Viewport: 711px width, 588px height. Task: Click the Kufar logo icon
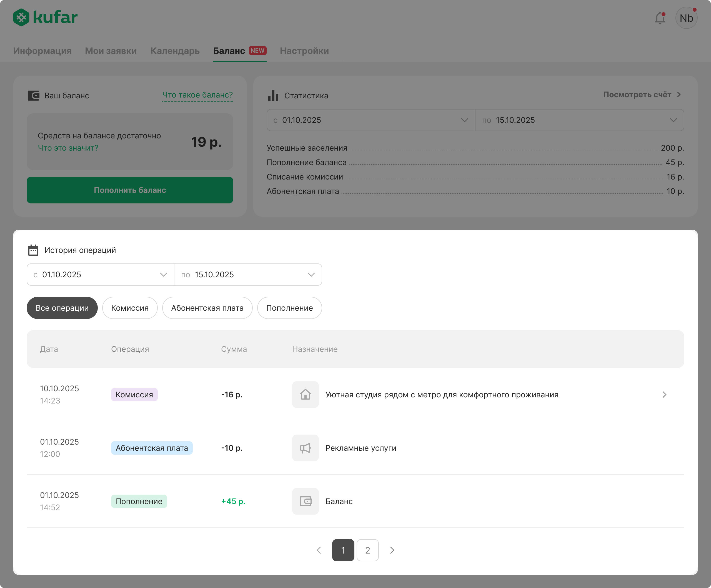point(21,17)
